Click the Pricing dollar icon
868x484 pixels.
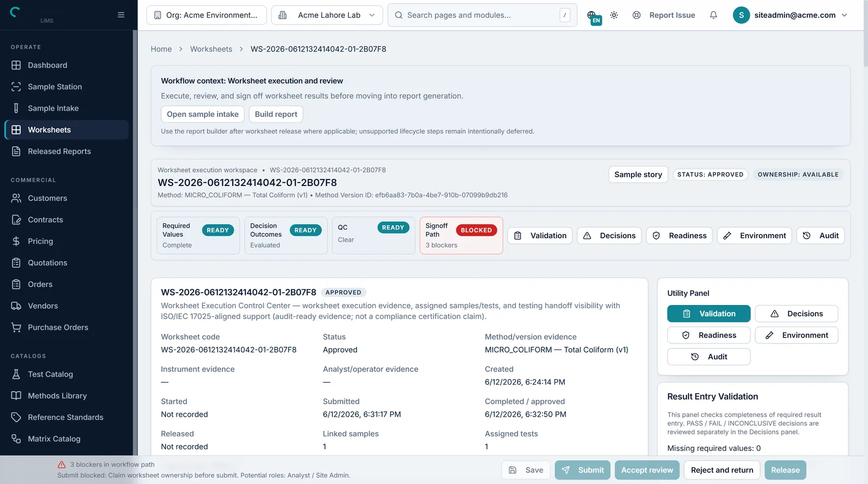tap(16, 241)
